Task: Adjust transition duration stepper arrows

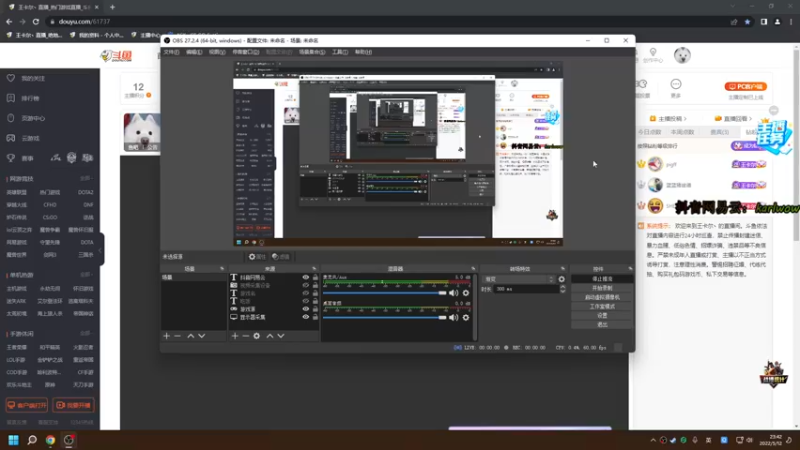Action: 562,289
